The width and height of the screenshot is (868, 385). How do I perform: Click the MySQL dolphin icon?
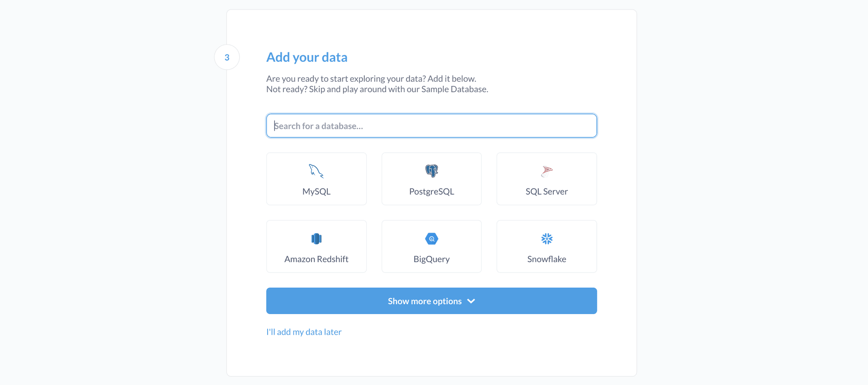click(x=316, y=171)
